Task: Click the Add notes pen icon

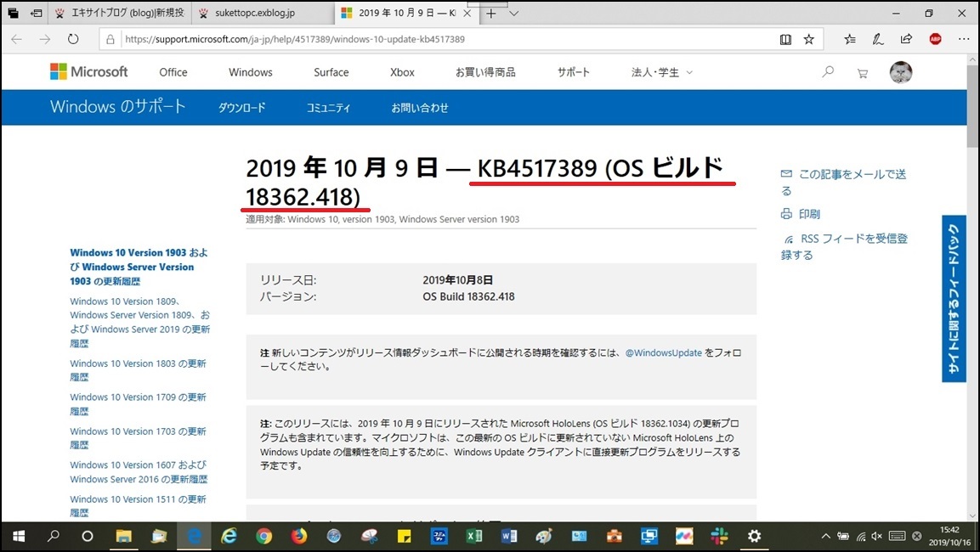Action: [x=878, y=39]
